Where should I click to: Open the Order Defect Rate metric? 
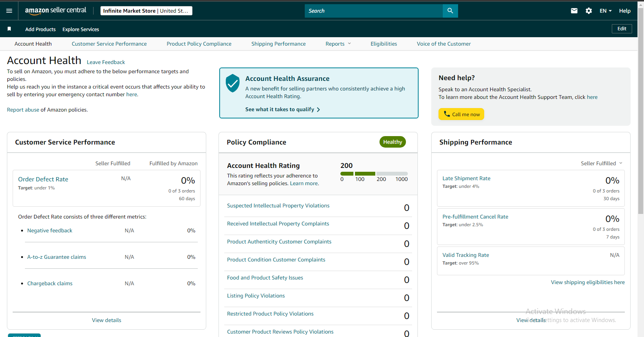[43, 179]
